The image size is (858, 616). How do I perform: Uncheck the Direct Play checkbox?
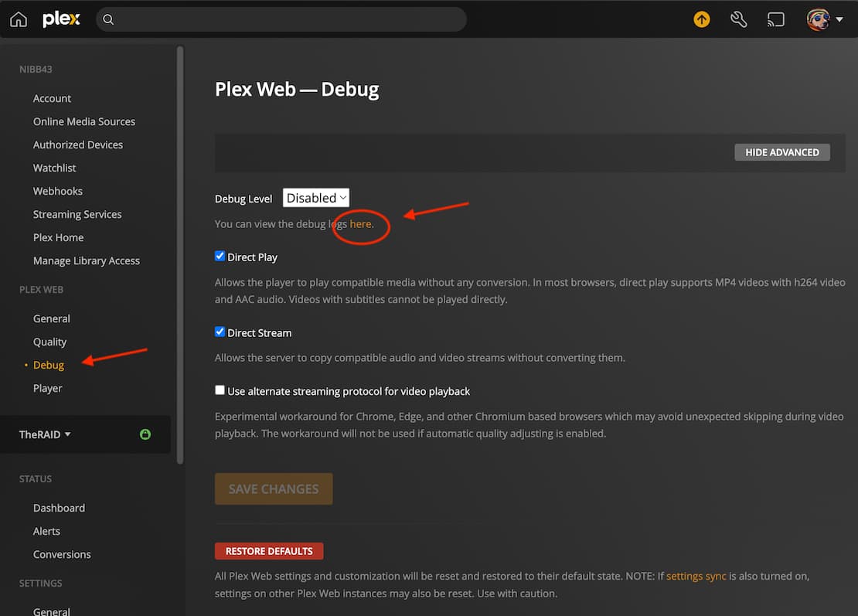point(220,256)
